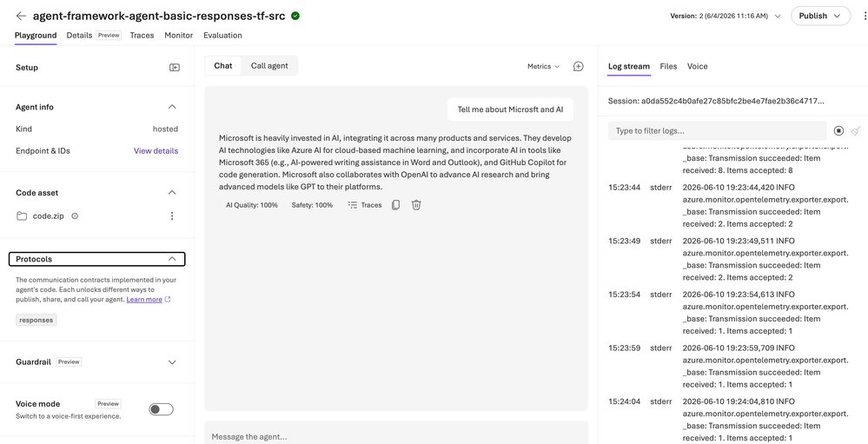Screen dimensions: 868x444
Task: Open the Traces tab in top navigation
Action: [x=142, y=36]
